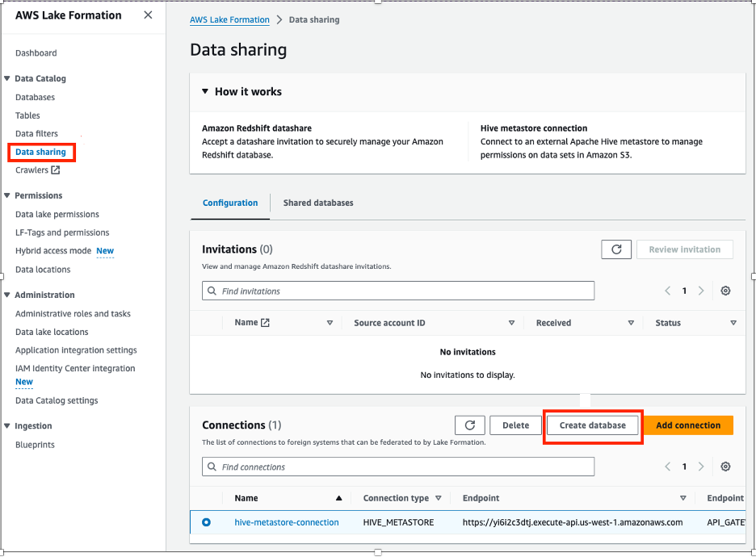Open Crawlers in the sidebar

pyautogui.click(x=31, y=170)
